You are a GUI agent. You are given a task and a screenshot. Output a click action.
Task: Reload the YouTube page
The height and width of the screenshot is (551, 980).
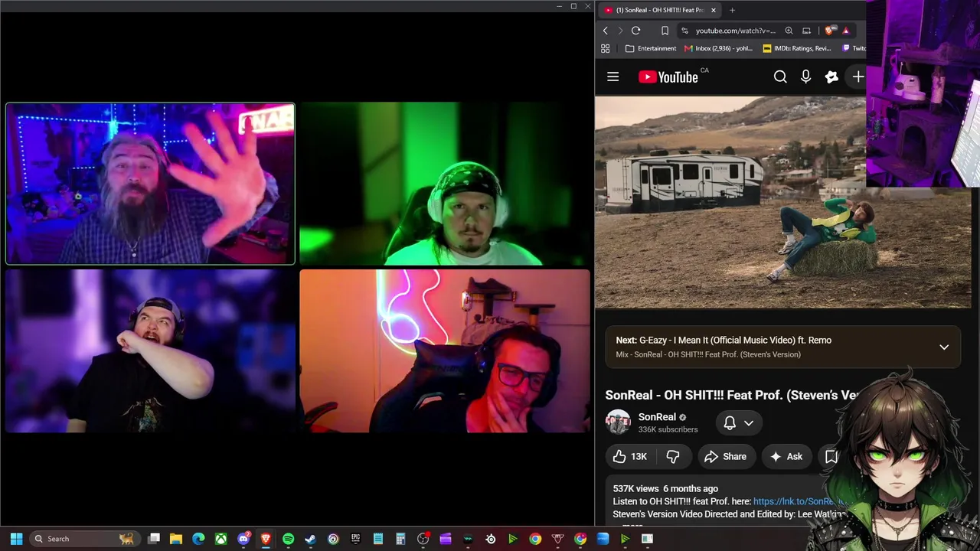pyautogui.click(x=635, y=31)
